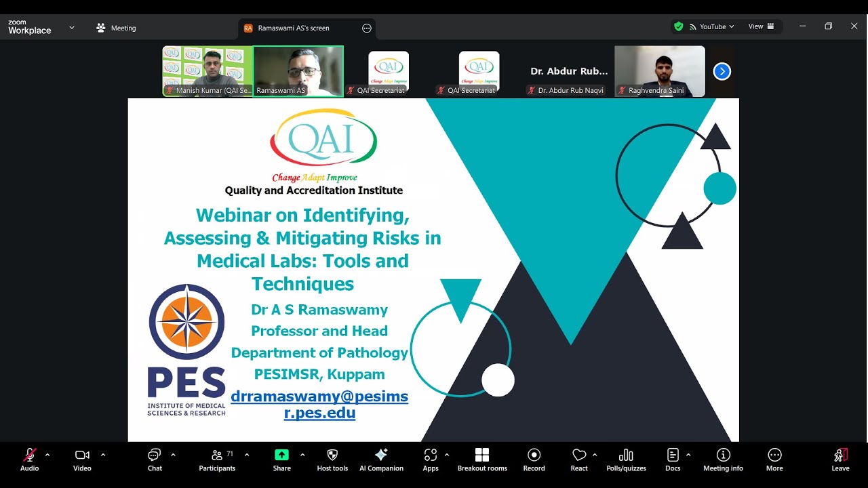This screenshot has width=868, height=488.
Task: Open Host tools shield menu
Action: [332, 460]
